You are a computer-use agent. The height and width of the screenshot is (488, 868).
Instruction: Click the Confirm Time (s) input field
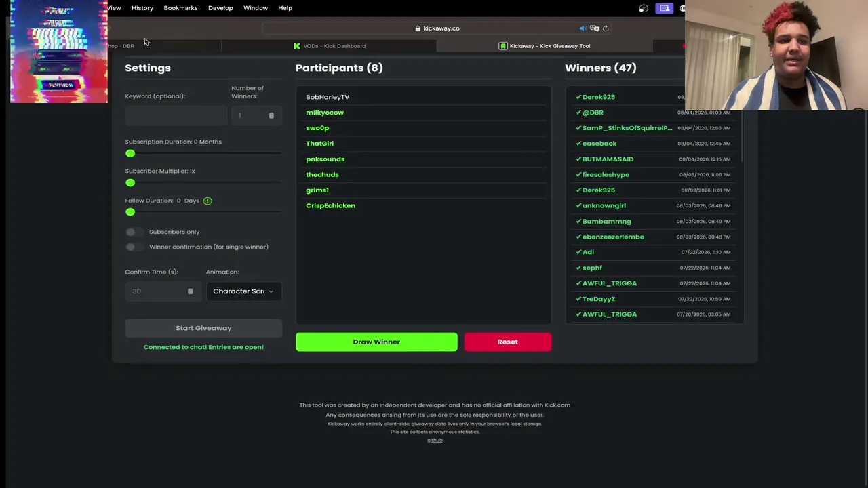click(x=162, y=291)
